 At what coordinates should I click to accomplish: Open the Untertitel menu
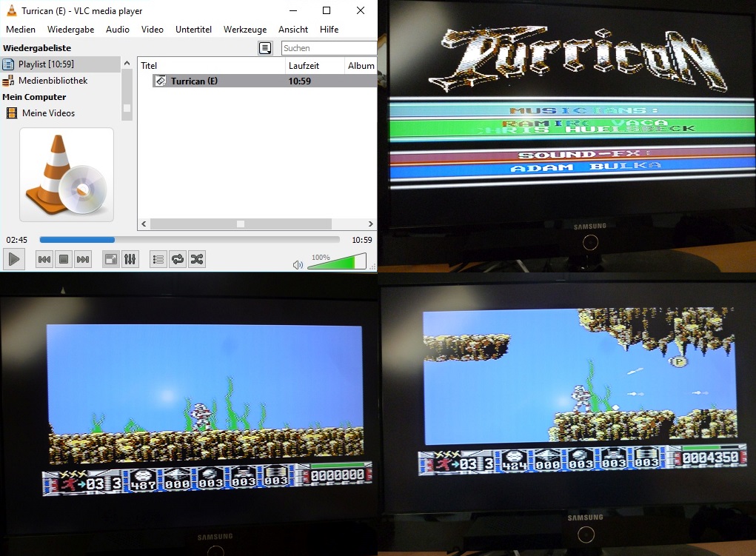(193, 30)
